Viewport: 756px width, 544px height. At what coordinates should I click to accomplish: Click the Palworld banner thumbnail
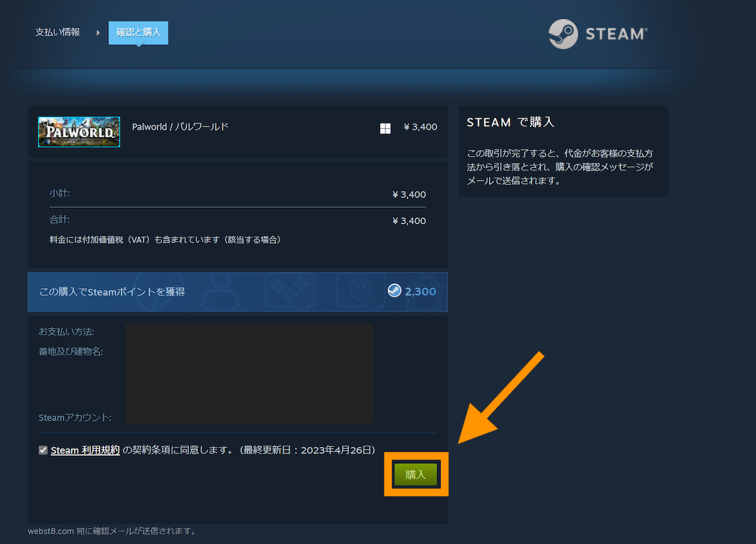(x=79, y=132)
